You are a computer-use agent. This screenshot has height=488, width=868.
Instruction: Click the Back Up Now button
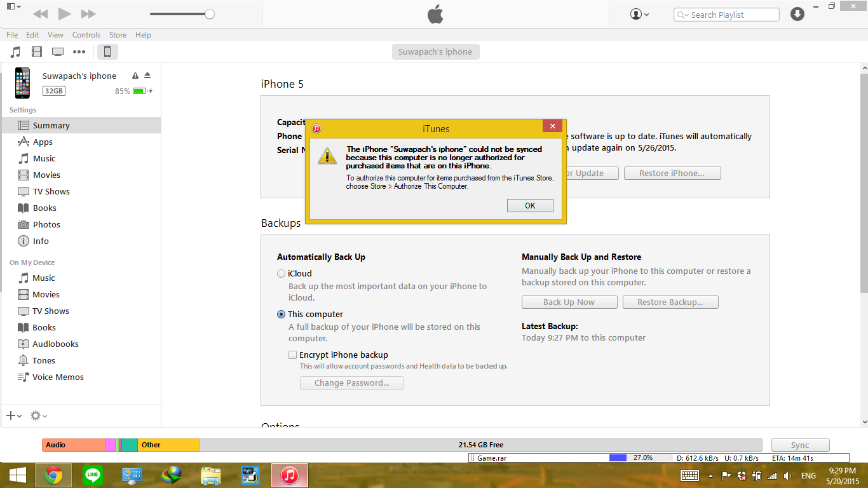(569, 302)
